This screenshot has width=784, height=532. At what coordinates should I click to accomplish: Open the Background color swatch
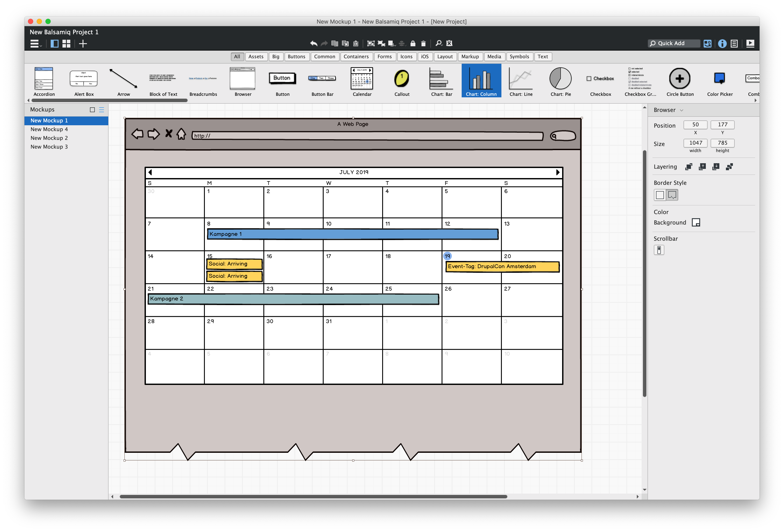pyautogui.click(x=696, y=223)
